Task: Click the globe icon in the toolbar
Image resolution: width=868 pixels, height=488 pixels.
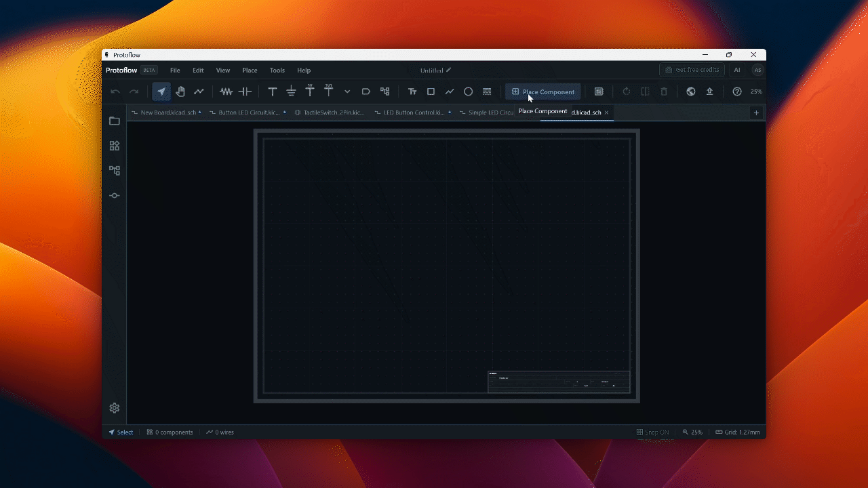Action: [x=691, y=91]
